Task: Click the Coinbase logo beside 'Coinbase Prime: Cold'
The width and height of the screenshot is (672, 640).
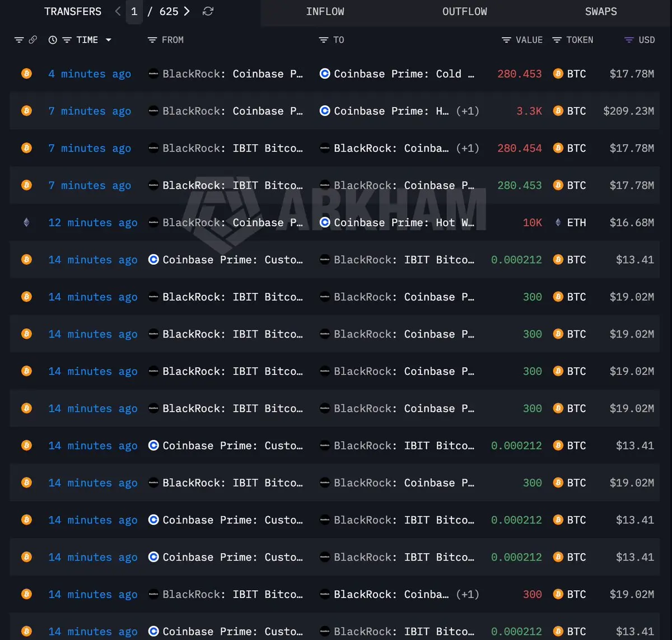Action: [325, 73]
